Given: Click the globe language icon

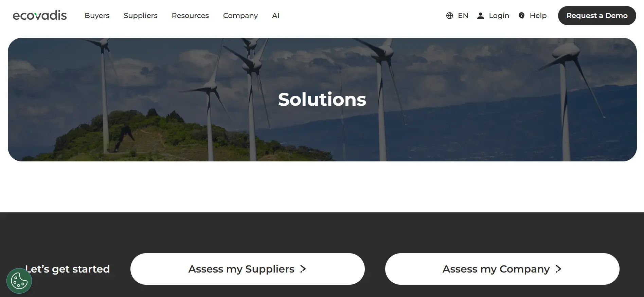Looking at the screenshot, I should [x=449, y=16].
